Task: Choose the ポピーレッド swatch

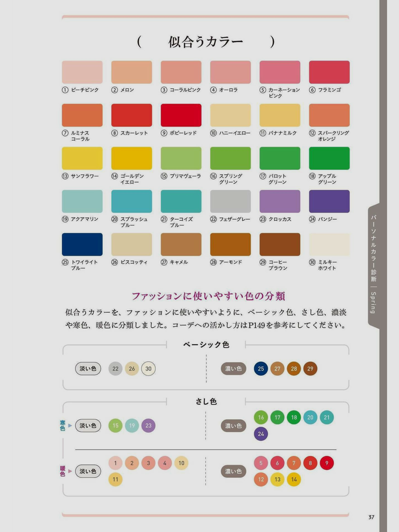Action: (x=181, y=115)
